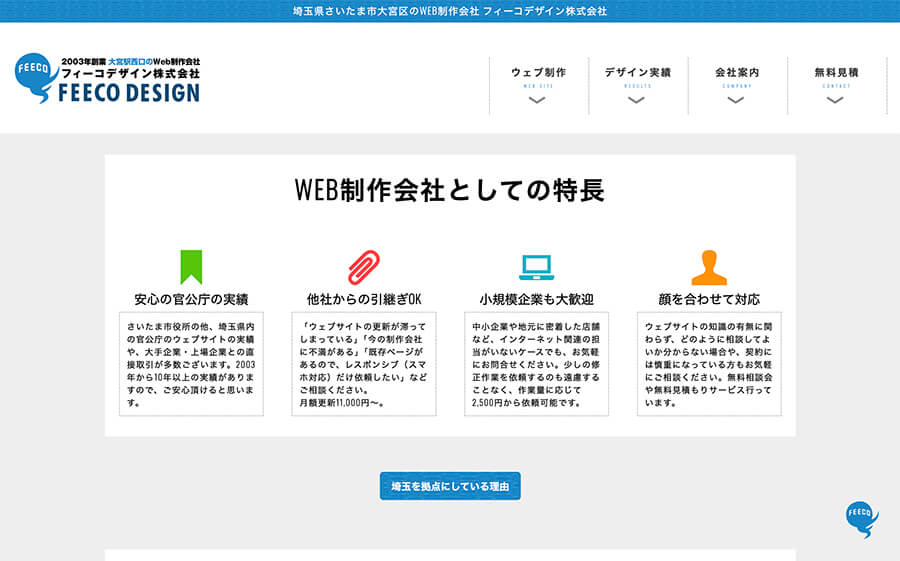Click the red paperclip icon

364,267
